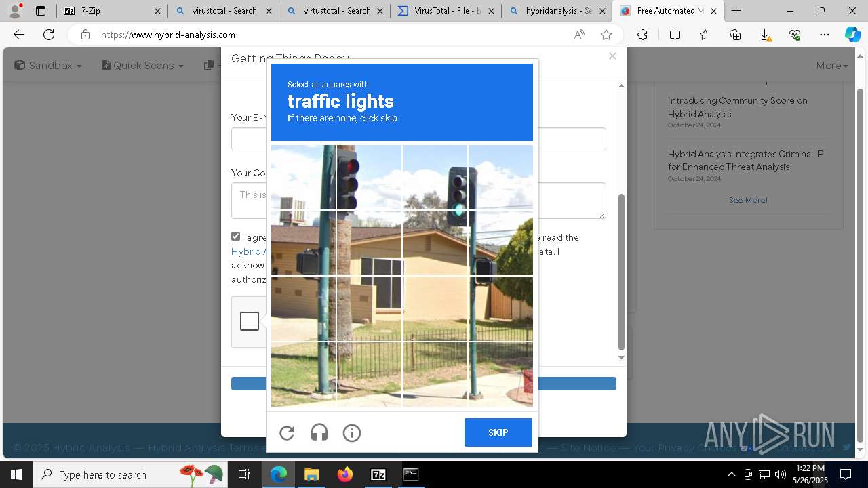The width and height of the screenshot is (868, 488).
Task: Open the notification center
Action: pos(846,474)
